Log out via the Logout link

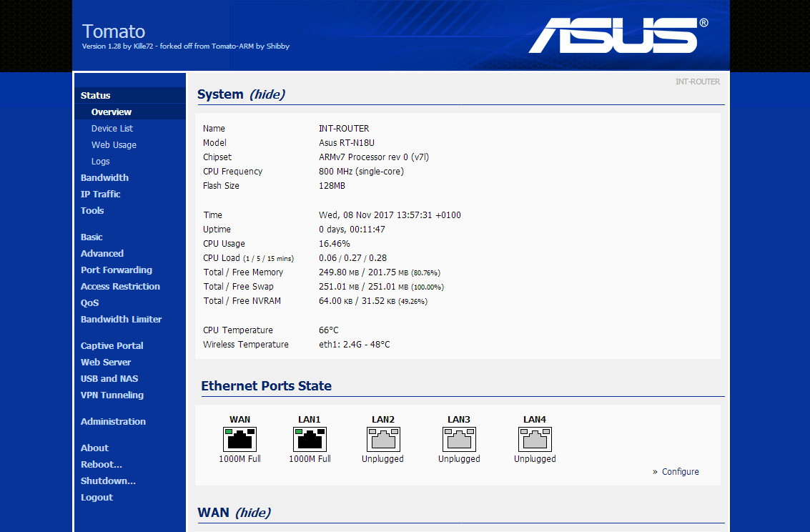coord(97,498)
